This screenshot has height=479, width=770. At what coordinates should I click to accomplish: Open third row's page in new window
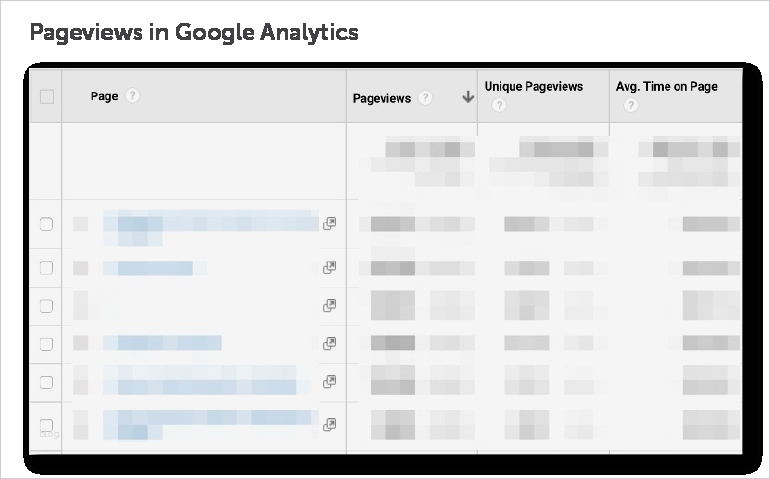pyautogui.click(x=329, y=305)
